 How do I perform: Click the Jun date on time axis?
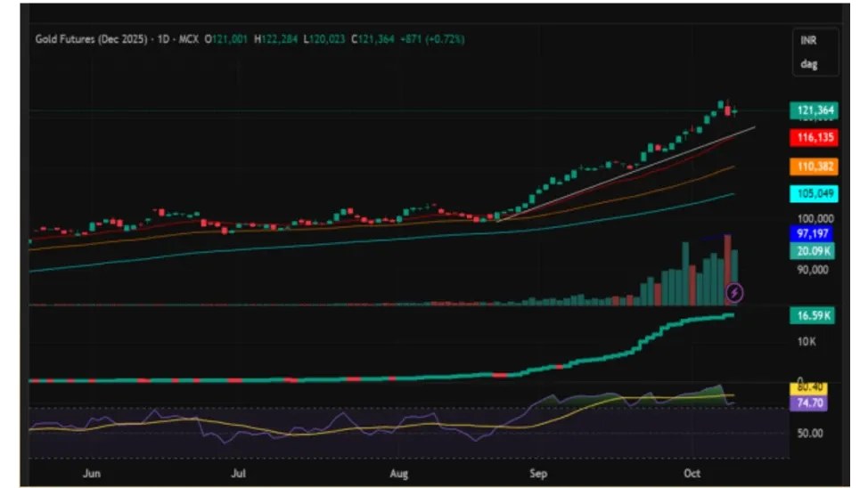click(x=92, y=475)
